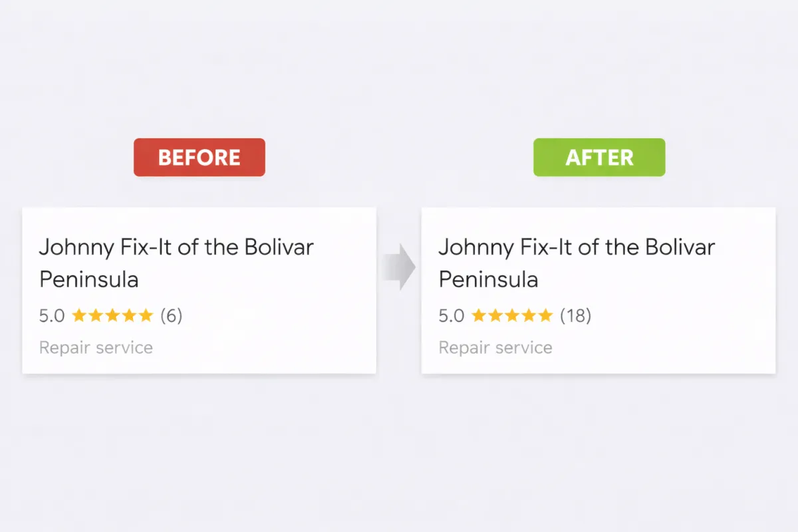This screenshot has width=798, height=532.
Task: Select the fifth star in the before card
Action: point(146,315)
